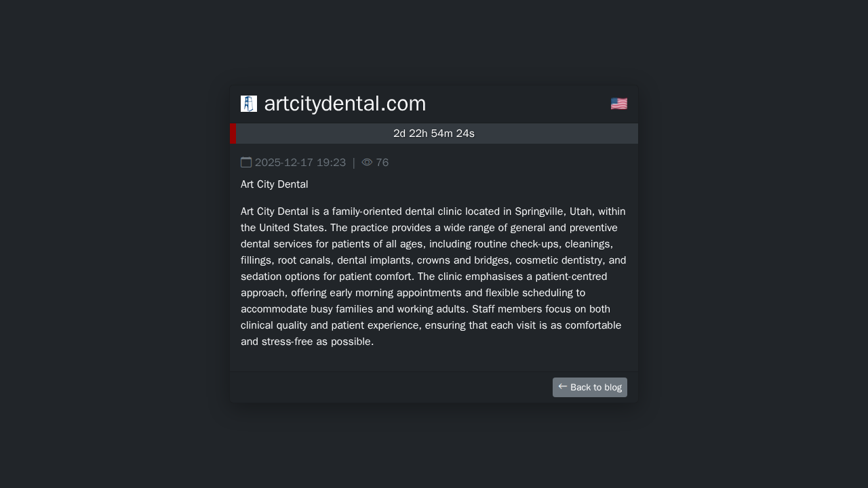
Task: Click the view count number 76
Action: coord(382,163)
